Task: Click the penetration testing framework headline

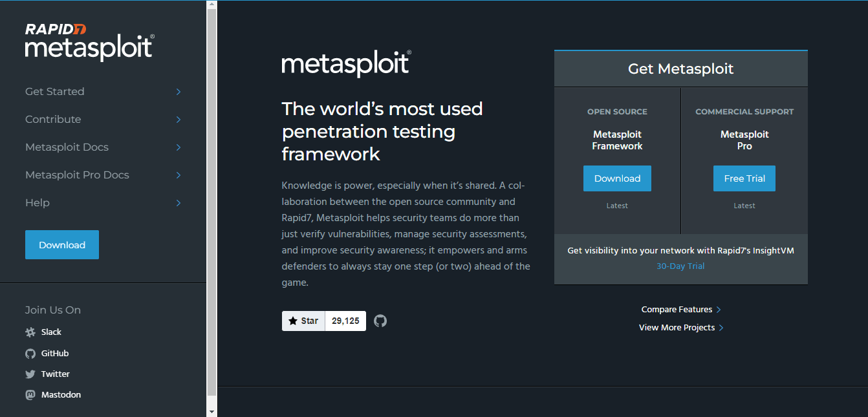Action: 382,131
